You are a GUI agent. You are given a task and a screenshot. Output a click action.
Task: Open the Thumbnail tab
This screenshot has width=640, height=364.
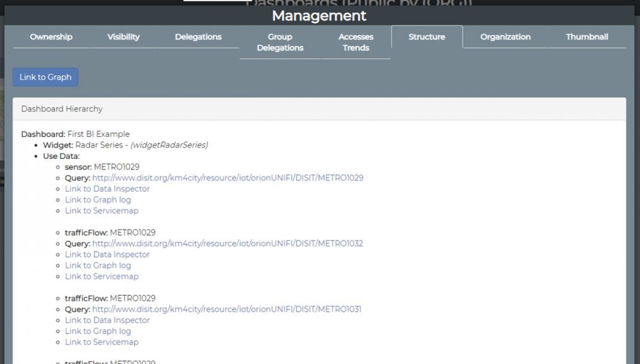coord(587,37)
